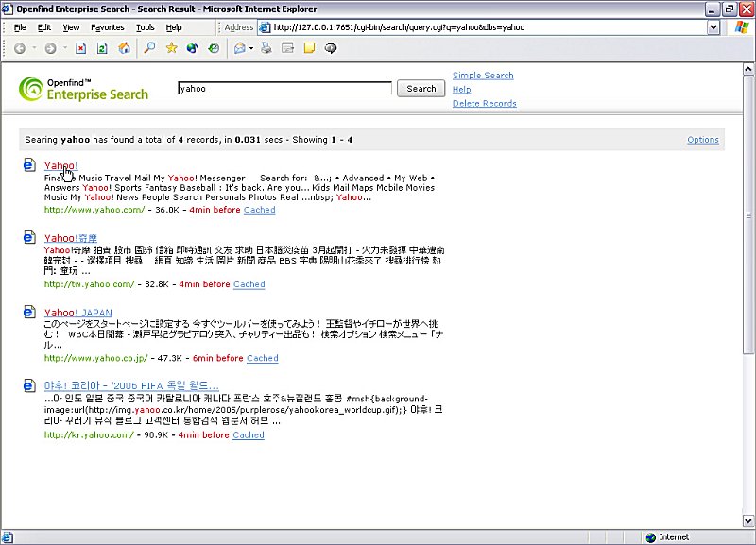Screen dimensions: 756x545
Task: Click the yahoo search input field
Action: click(x=285, y=89)
